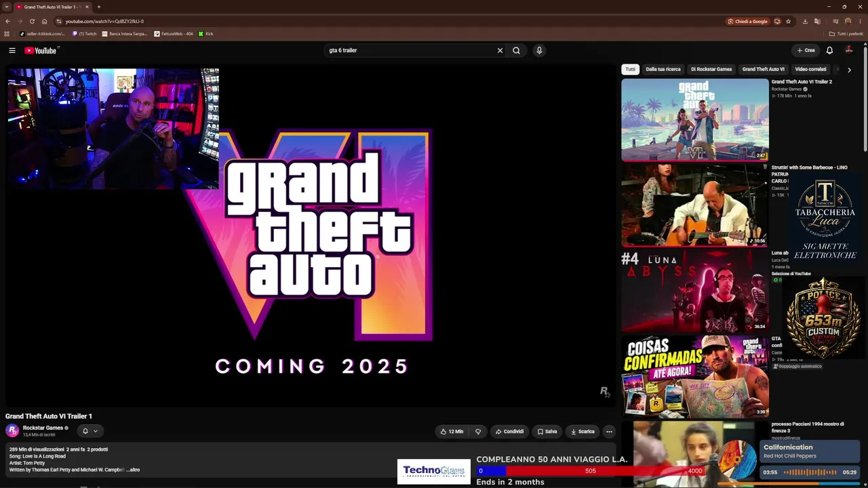Click the address bar URL youtube.com/watch
Image resolution: width=868 pixels, height=488 pixels.
click(x=104, y=21)
